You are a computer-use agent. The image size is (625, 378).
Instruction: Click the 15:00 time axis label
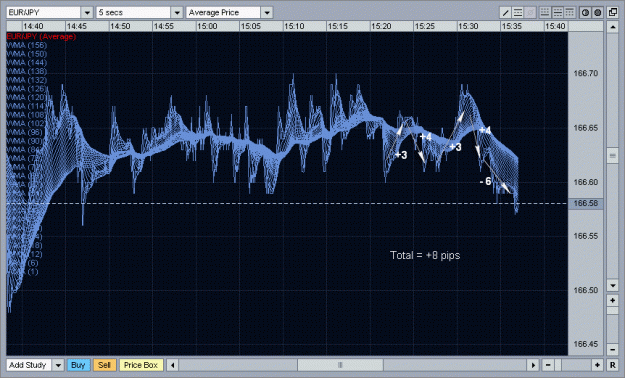point(207,26)
